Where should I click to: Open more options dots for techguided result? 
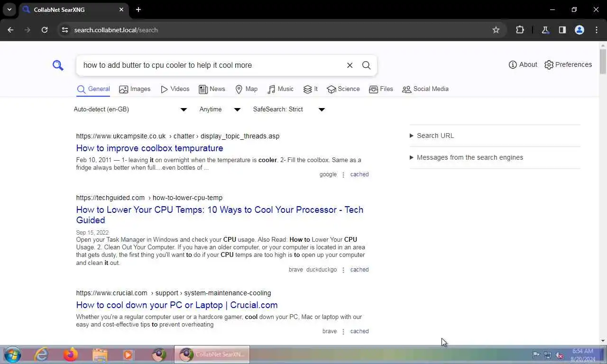click(343, 270)
